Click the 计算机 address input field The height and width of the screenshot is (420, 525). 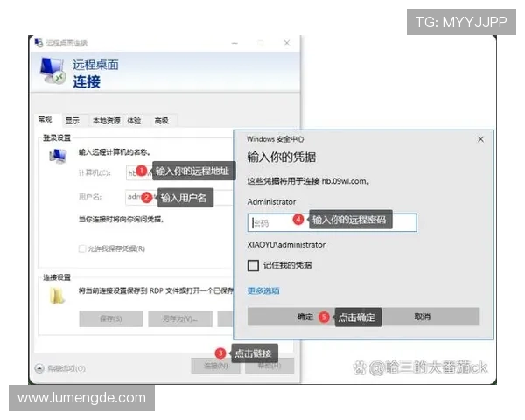tap(179, 172)
